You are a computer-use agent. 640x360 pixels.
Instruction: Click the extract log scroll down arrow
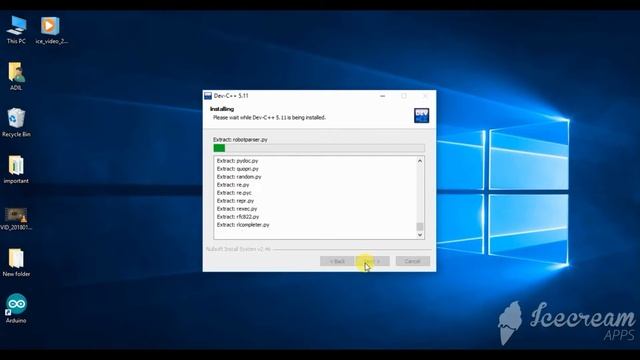420,235
